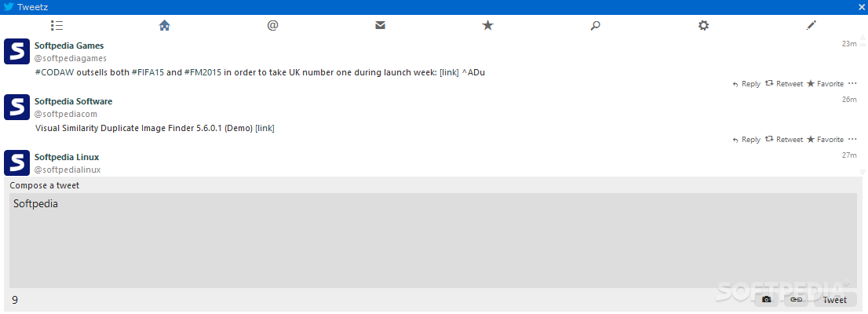
Task: Favorite the Softpedia Games tweet
Action: pos(825,84)
